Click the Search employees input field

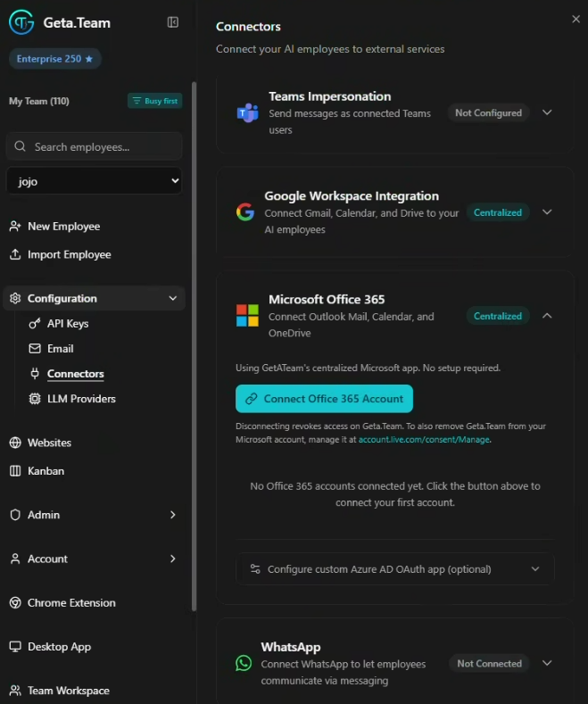(95, 146)
